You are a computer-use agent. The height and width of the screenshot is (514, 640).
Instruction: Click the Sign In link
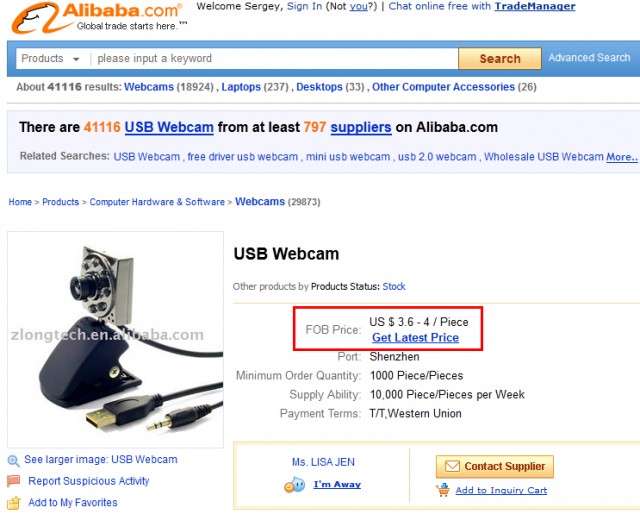tap(304, 6)
